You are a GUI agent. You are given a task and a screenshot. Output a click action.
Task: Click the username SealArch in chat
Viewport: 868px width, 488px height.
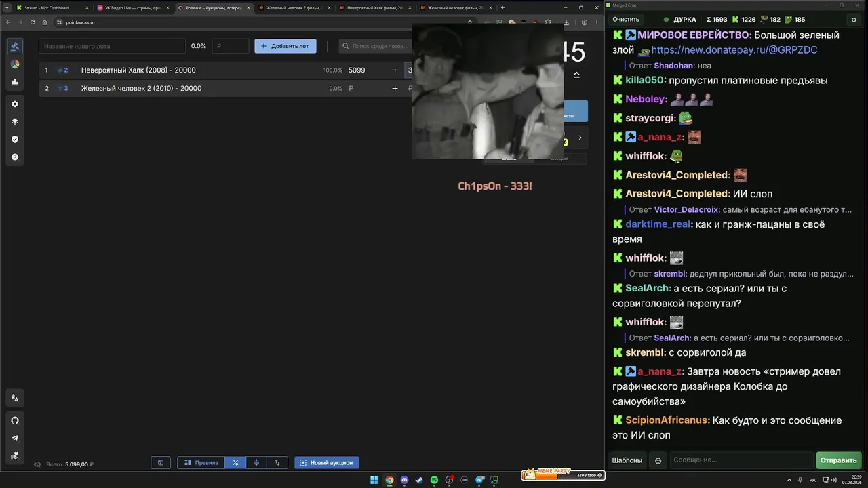pos(647,289)
